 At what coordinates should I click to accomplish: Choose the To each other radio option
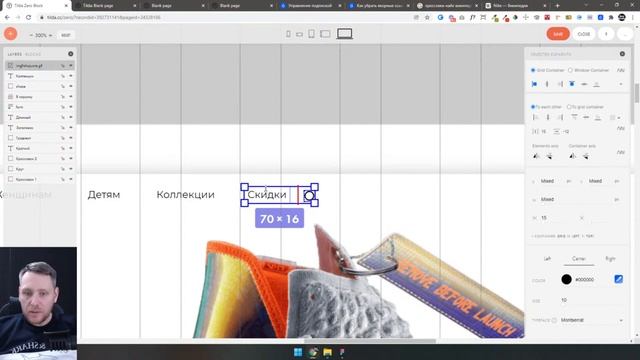533,107
